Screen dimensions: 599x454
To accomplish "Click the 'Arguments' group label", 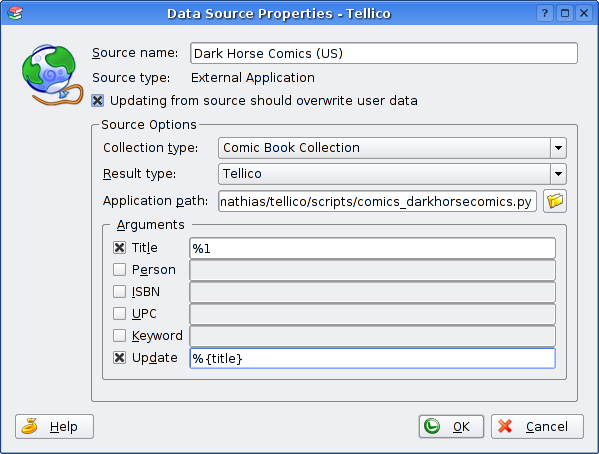I will pyautogui.click(x=151, y=225).
